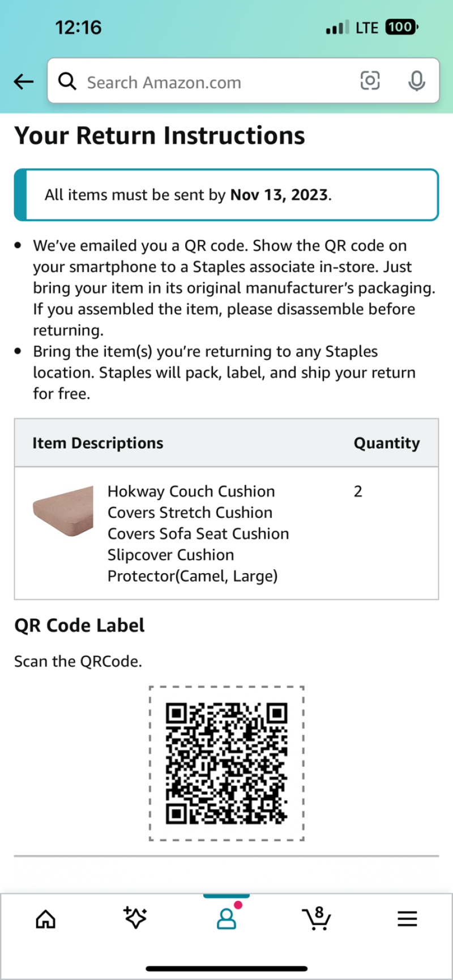The width and height of the screenshot is (453, 980).
Task: Tap the Nov 13, 2023 deadline banner
Action: [226, 195]
